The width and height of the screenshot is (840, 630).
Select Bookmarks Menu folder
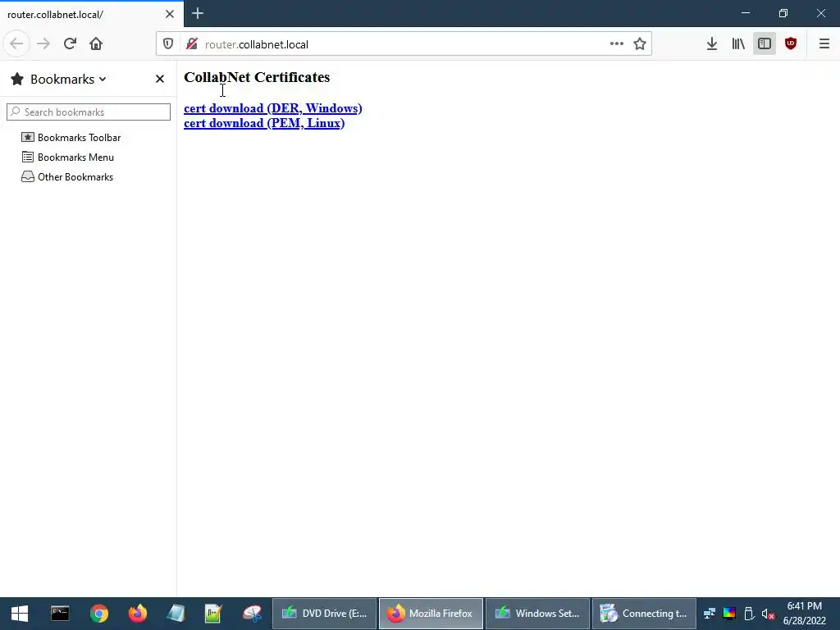68,157
